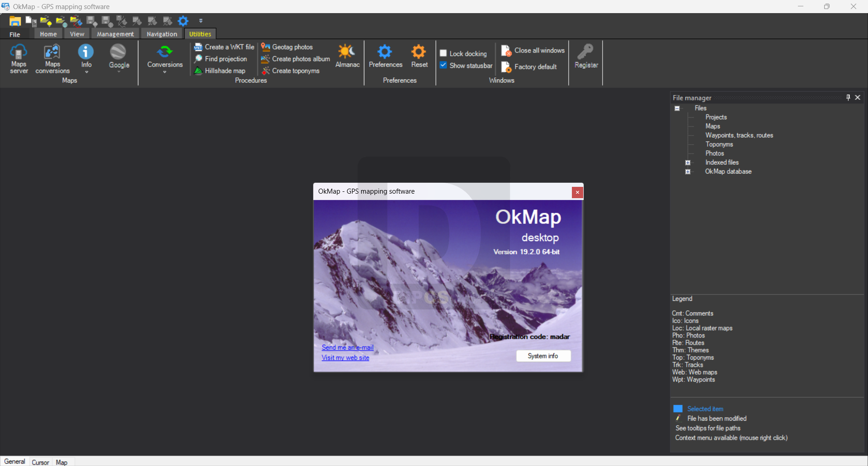Open waypoints file via folder-with-pin icon

coord(46,21)
